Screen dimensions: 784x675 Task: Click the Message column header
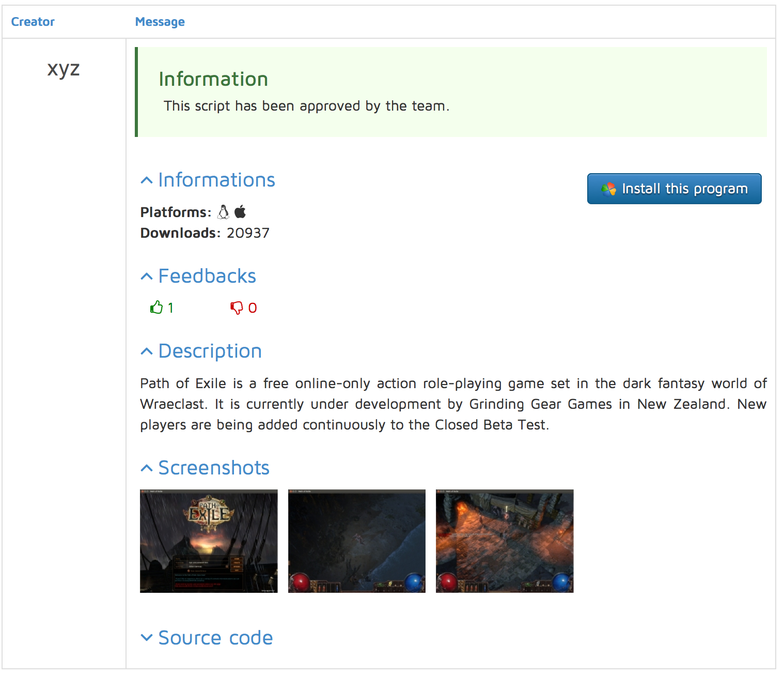[x=160, y=22]
